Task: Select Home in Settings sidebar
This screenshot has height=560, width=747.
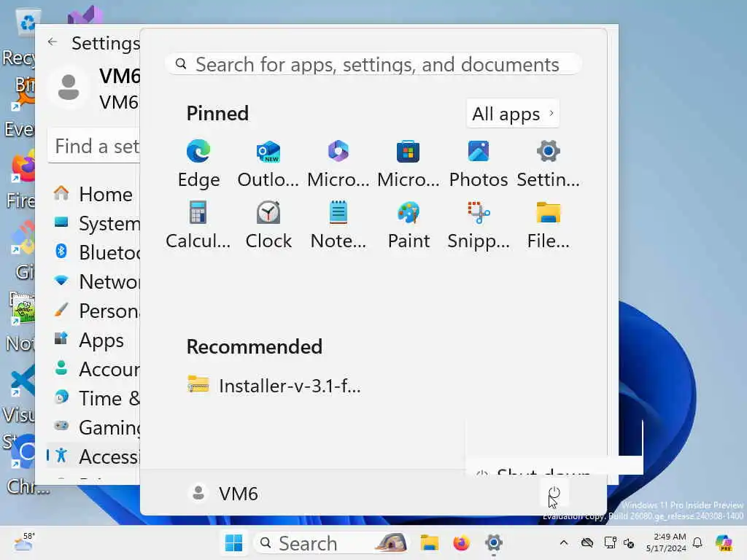Action: click(x=93, y=194)
